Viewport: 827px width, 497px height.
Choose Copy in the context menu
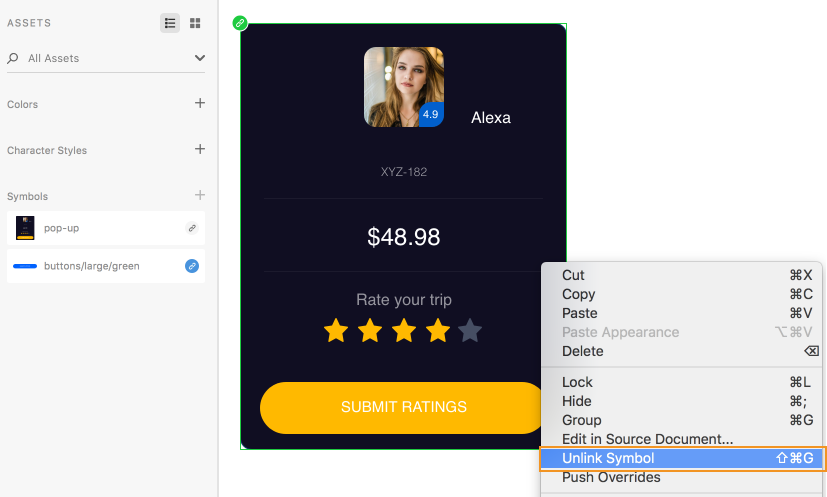pos(578,294)
